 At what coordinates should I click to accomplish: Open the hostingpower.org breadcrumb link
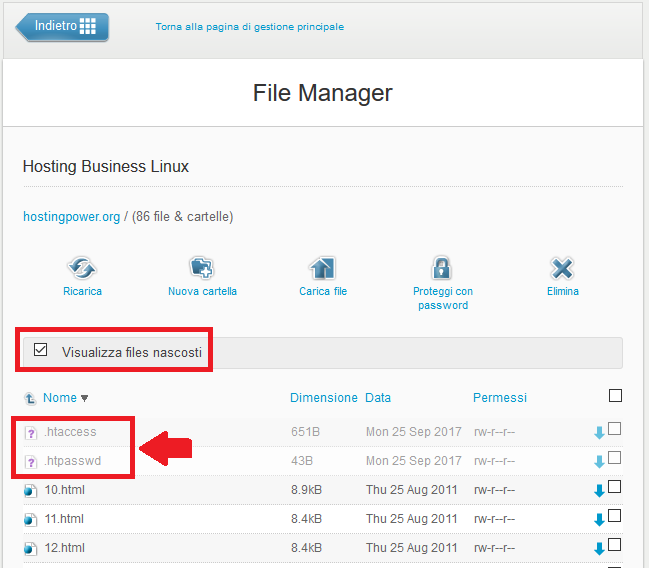coord(71,216)
